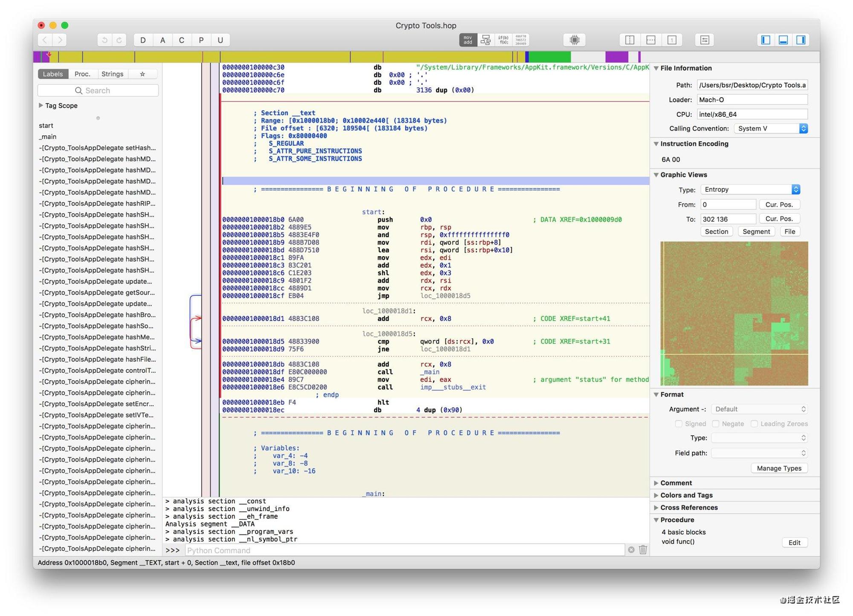The image size is (853, 616).
Task: Click the Segment button
Action: 756,232
